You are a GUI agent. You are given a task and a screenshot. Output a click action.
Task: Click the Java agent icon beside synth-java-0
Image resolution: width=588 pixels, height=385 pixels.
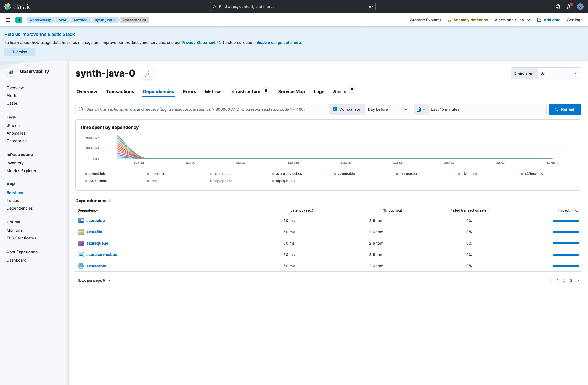click(x=148, y=73)
